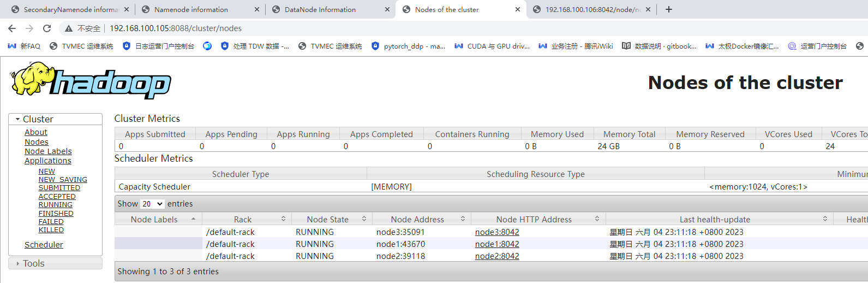Image resolution: width=868 pixels, height=283 pixels.
Task: Close the SecondaryNamenode information tab
Action: click(x=127, y=9)
